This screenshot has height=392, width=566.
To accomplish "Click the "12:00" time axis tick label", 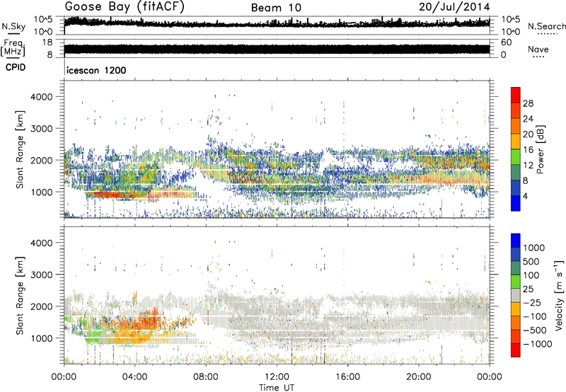I will tap(277, 377).
